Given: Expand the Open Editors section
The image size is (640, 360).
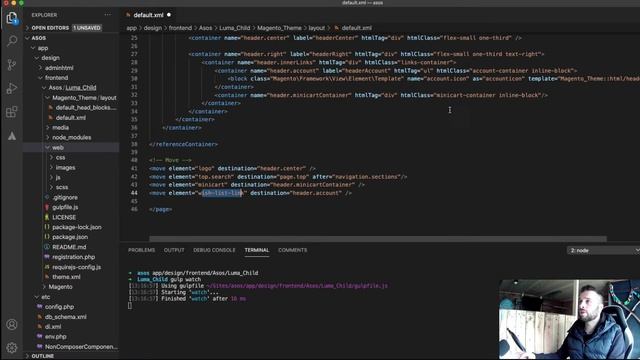Looking at the screenshot, I should click(x=27, y=28).
